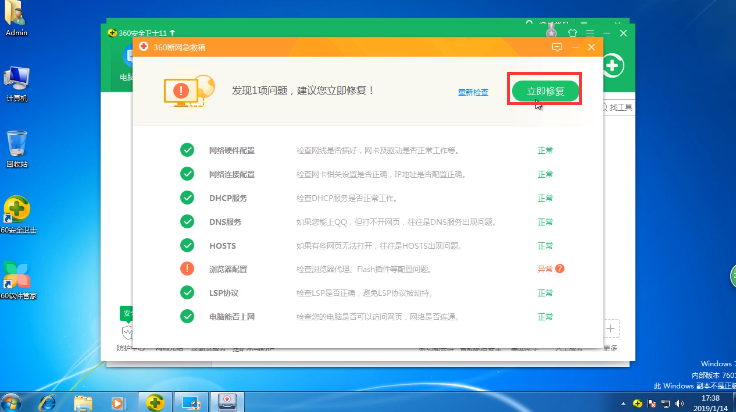This screenshot has height=412, width=736.
Task: Select the DHCP服务 check item
Action: point(228,198)
